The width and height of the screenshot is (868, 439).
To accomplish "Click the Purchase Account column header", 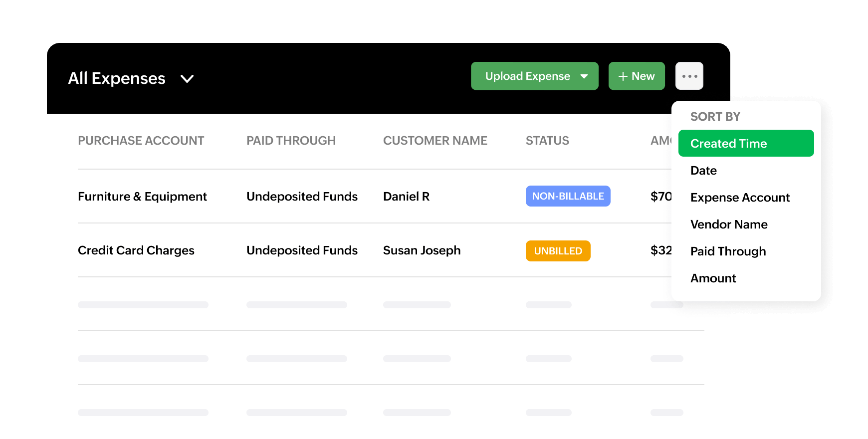I will pos(141,141).
